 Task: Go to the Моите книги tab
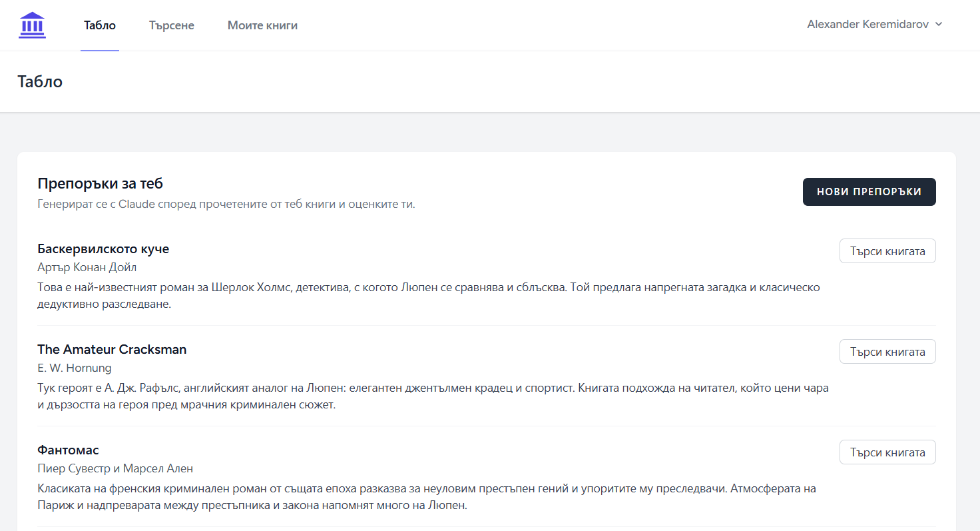262,25
